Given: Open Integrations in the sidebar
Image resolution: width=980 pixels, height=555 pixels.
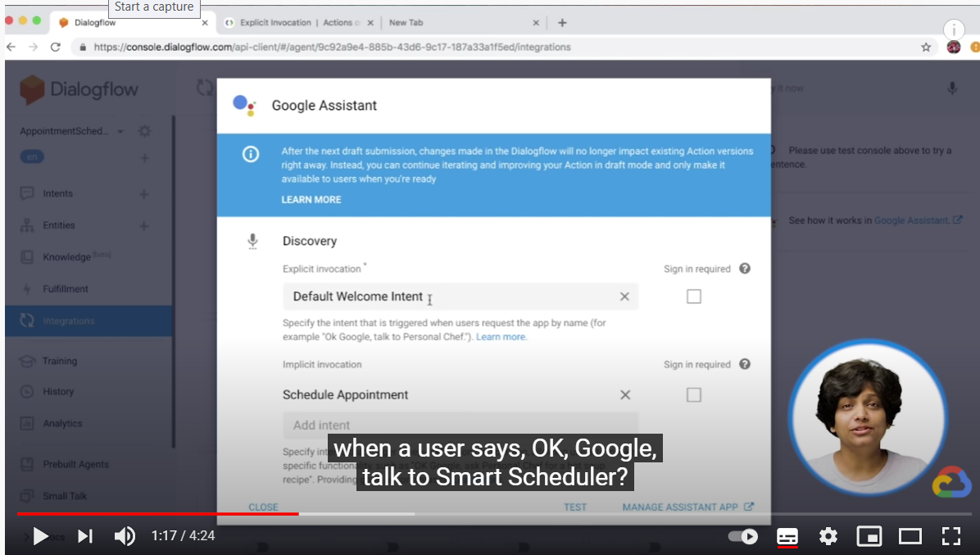Looking at the screenshot, I should [88, 321].
